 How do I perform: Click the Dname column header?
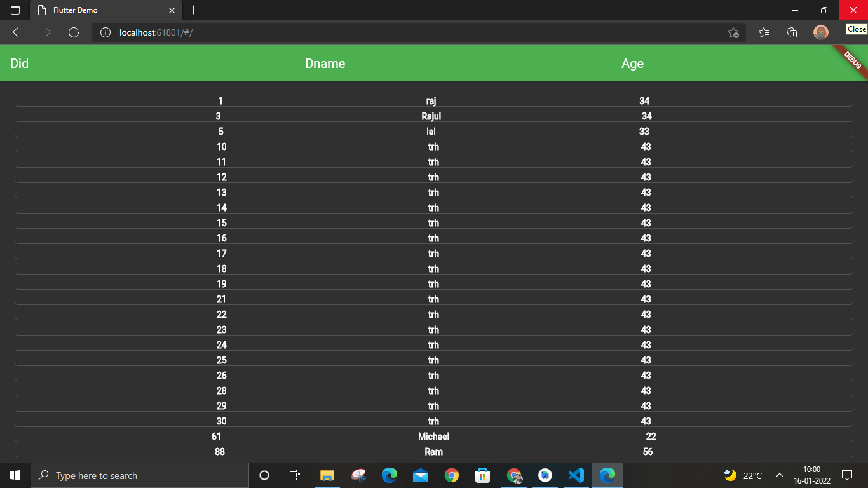325,64
